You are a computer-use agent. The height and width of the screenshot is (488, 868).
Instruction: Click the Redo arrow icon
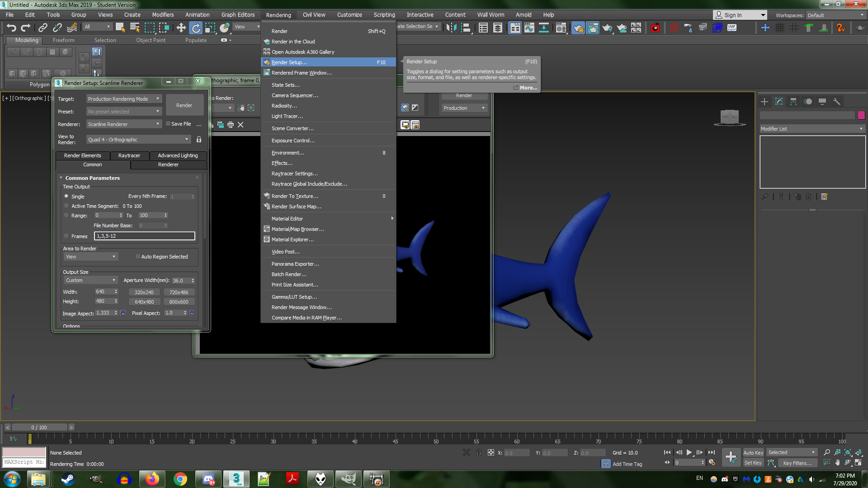[26, 28]
